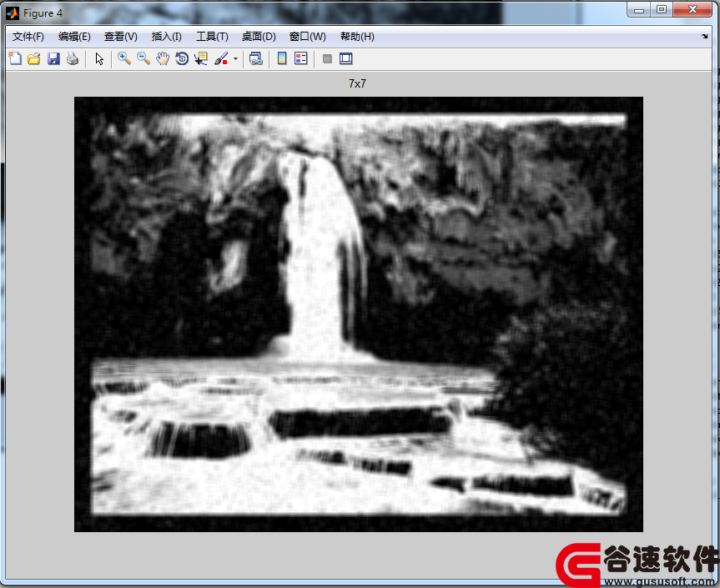The height and width of the screenshot is (588, 720).
Task: Click the Hide Plot Tools icon
Action: (x=327, y=58)
